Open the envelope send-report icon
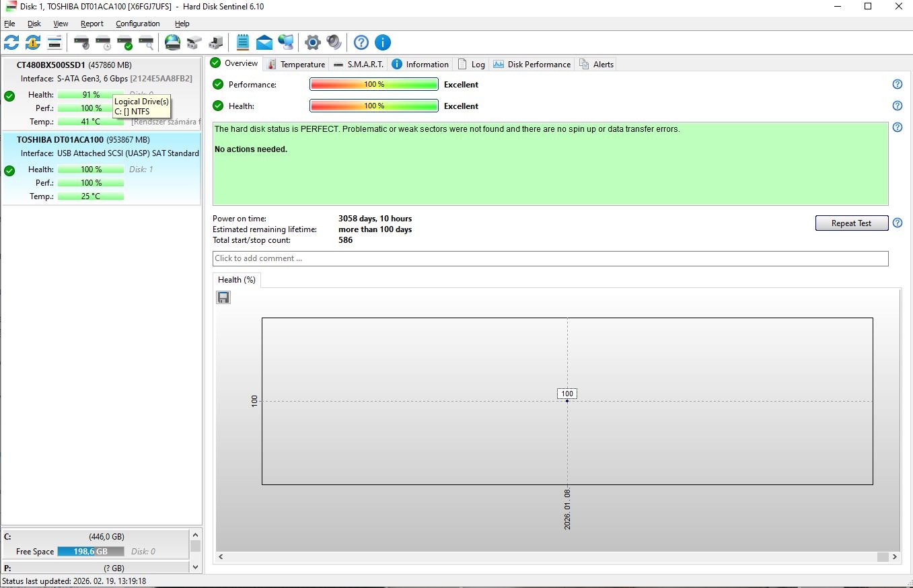This screenshot has height=588, width=913. pyautogui.click(x=264, y=42)
